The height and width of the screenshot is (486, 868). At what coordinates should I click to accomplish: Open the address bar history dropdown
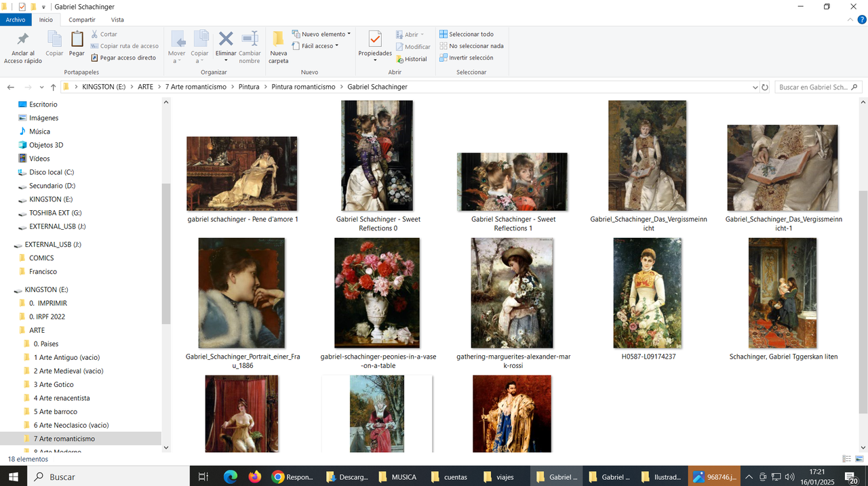pos(755,87)
